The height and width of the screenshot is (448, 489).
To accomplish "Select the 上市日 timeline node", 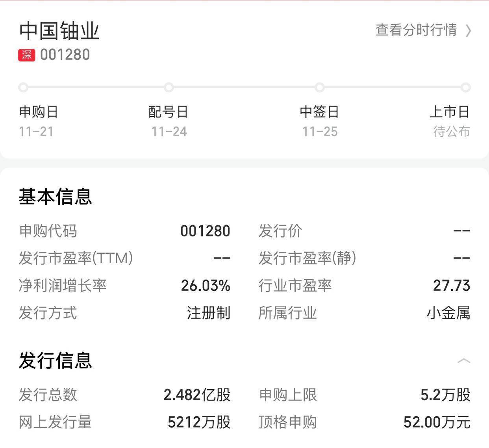I will 466,87.
